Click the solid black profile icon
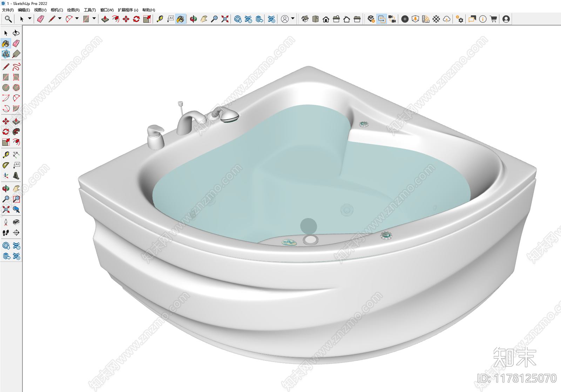 [506, 19]
